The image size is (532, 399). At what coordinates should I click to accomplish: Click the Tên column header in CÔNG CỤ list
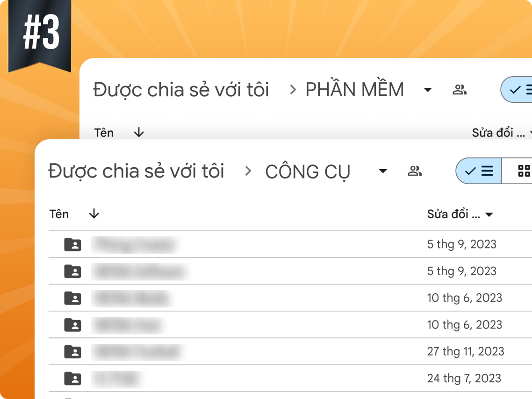[59, 214]
